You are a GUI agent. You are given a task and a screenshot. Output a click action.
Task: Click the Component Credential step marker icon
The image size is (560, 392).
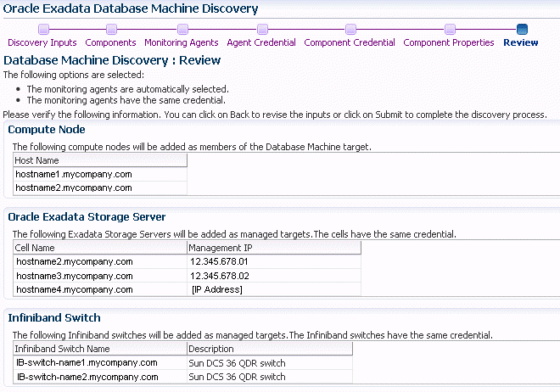click(x=350, y=30)
